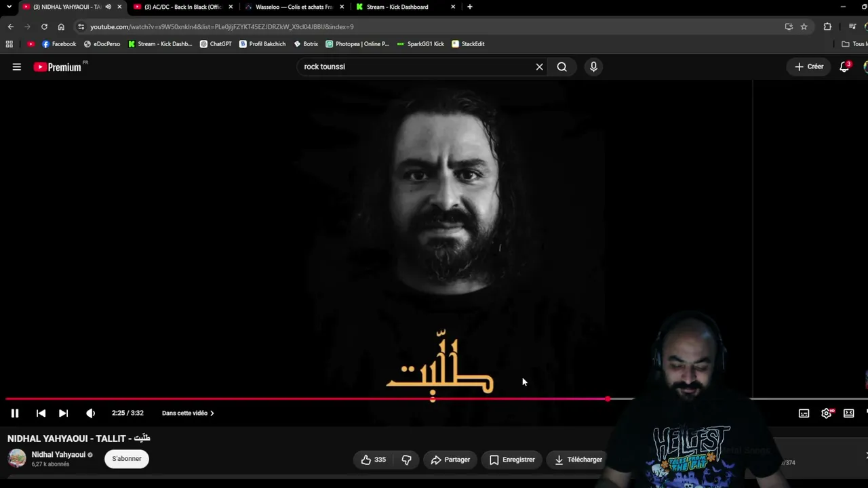Open the Stream - Kick Dashb... bookmark
The width and height of the screenshot is (868, 488).
[160, 44]
